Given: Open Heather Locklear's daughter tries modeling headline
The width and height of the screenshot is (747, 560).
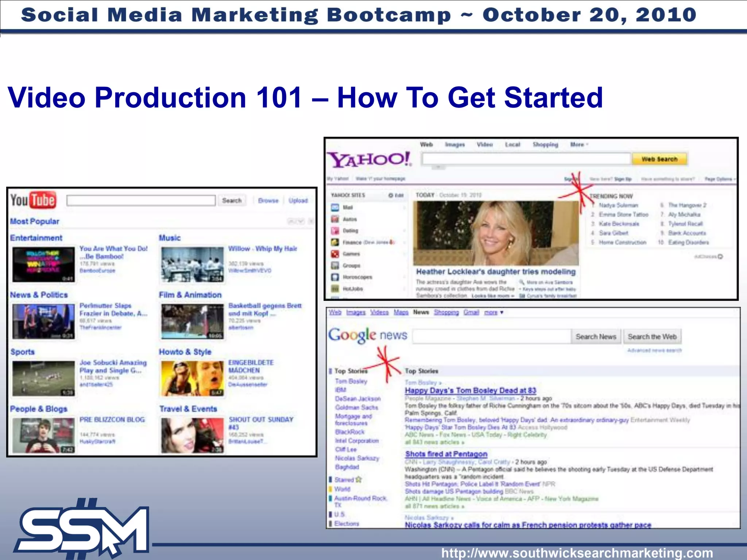Looking at the screenshot, I should pyautogui.click(x=496, y=272).
